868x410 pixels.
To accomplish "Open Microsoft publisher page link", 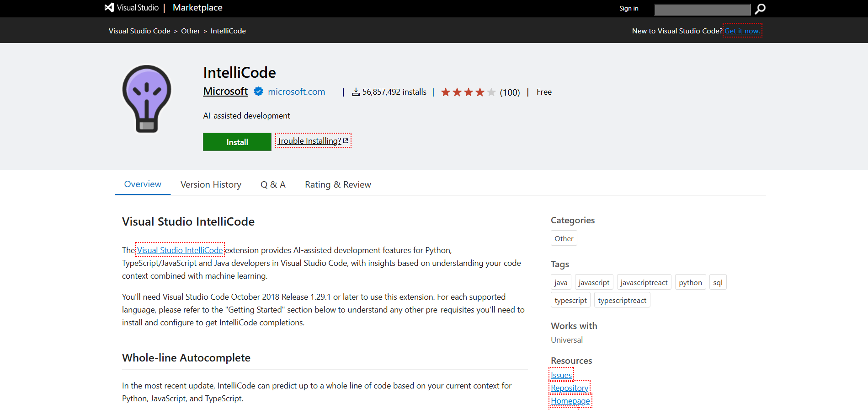I will (x=225, y=91).
